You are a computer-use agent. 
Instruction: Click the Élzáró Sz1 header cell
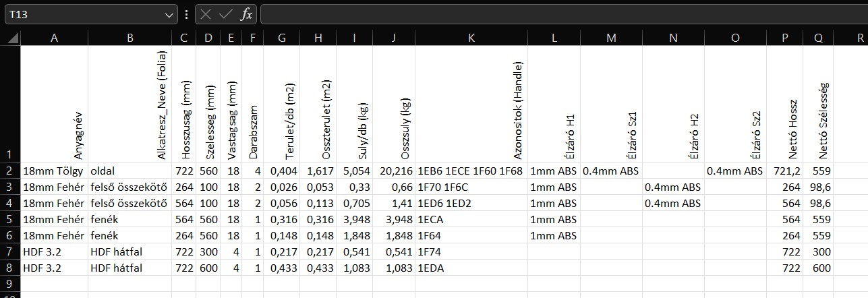[x=611, y=103]
